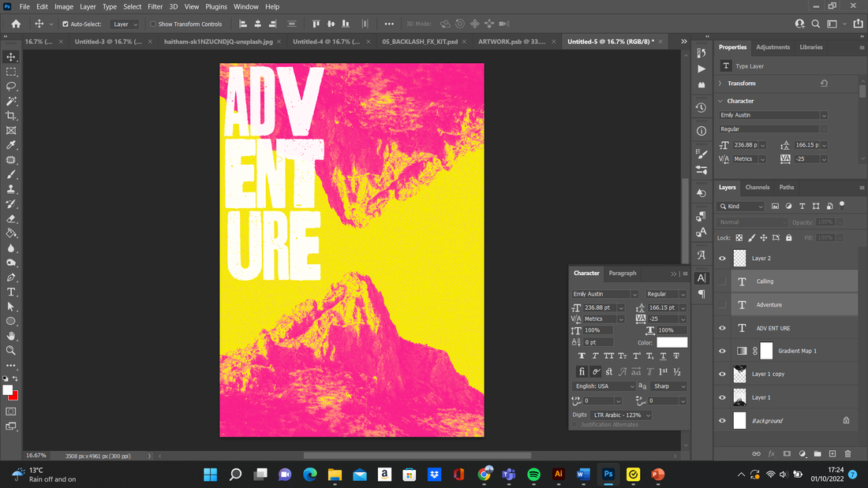The height and width of the screenshot is (488, 868).
Task: Select the Rectangular Marquee tool
Action: (11, 72)
